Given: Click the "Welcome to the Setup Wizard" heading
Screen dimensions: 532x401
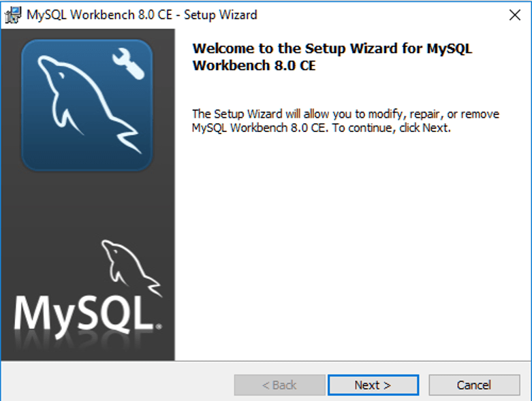Looking at the screenshot, I should (x=332, y=57).
